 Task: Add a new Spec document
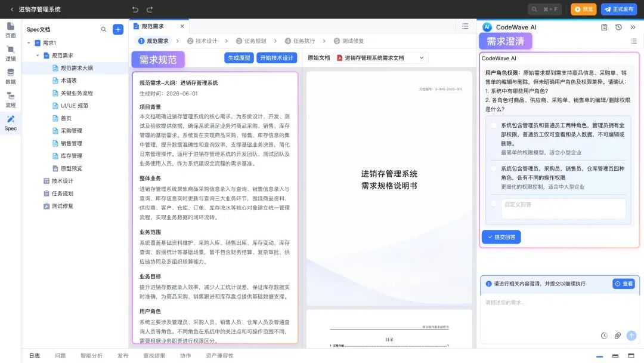pyautogui.click(x=118, y=30)
